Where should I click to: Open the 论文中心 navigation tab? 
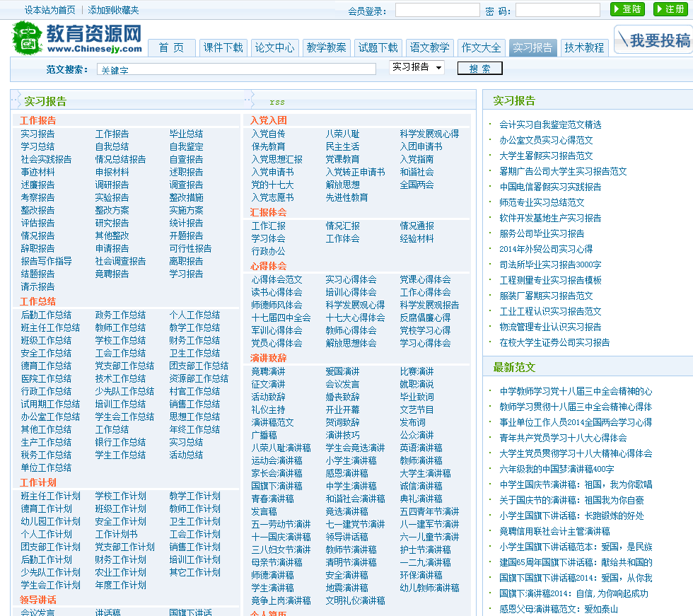click(x=275, y=47)
